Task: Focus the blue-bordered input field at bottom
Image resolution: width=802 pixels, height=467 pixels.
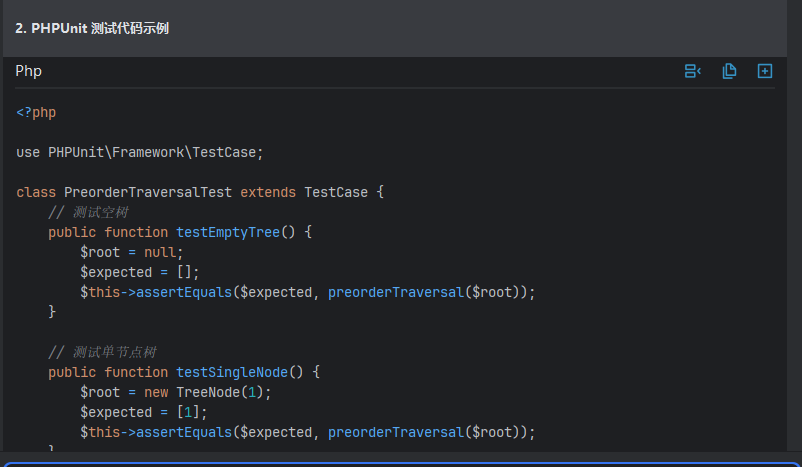Action: (x=400, y=463)
